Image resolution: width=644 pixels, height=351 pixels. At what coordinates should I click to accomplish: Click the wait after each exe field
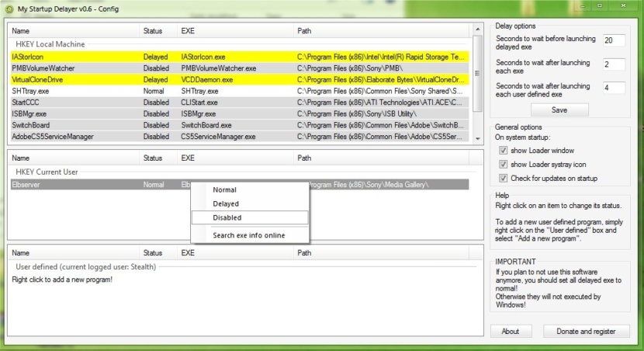(613, 64)
